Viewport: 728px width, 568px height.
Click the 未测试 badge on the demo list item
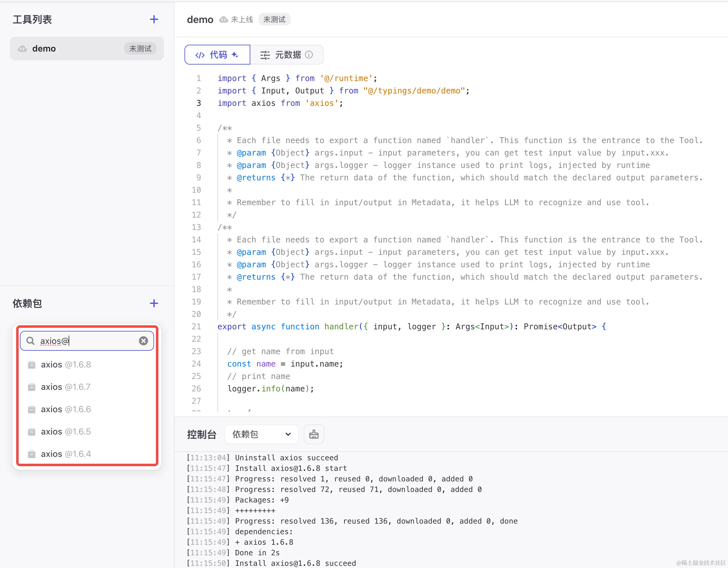tap(140, 49)
